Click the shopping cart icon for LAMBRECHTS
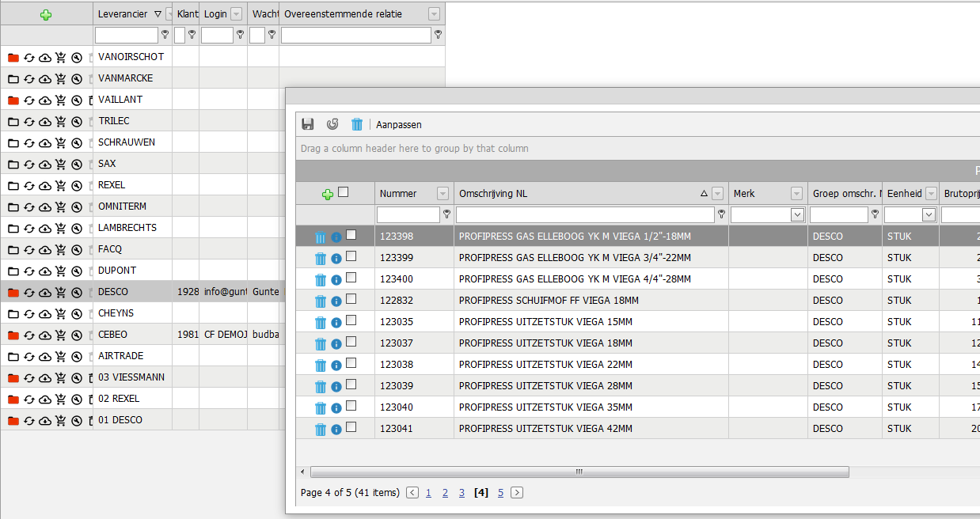 click(61, 228)
